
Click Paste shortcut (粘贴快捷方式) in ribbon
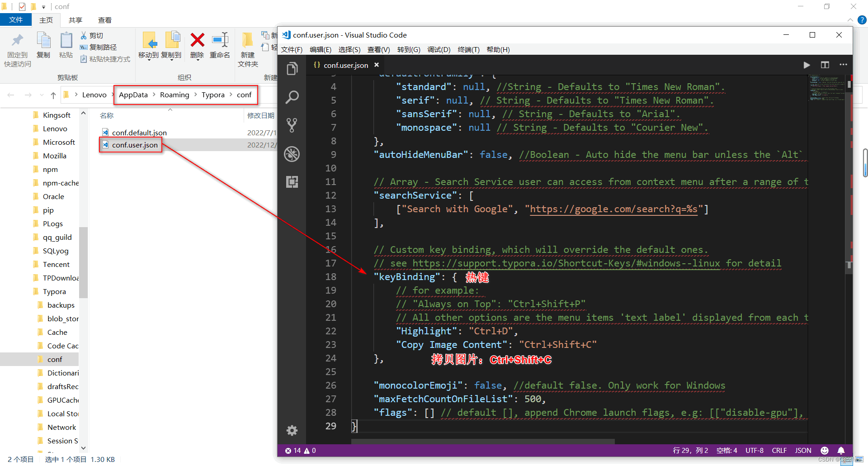105,59
